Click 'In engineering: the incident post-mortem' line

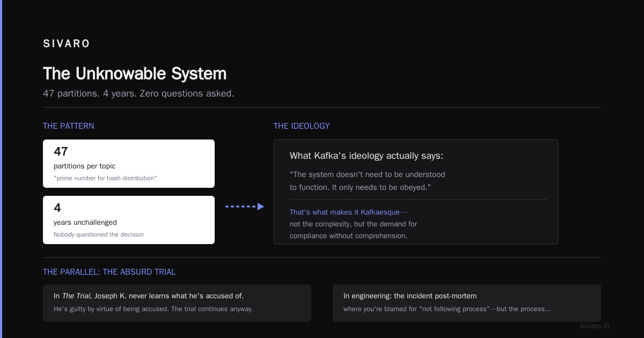410,296
